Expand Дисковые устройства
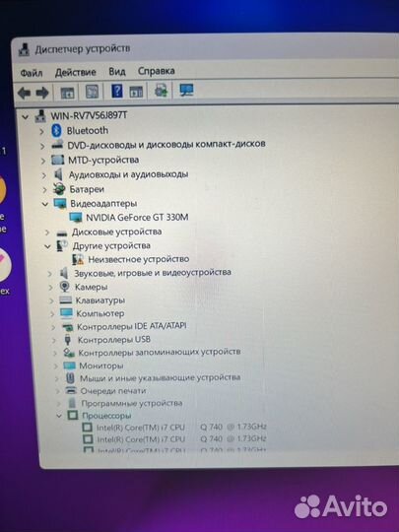 pyautogui.click(x=47, y=233)
